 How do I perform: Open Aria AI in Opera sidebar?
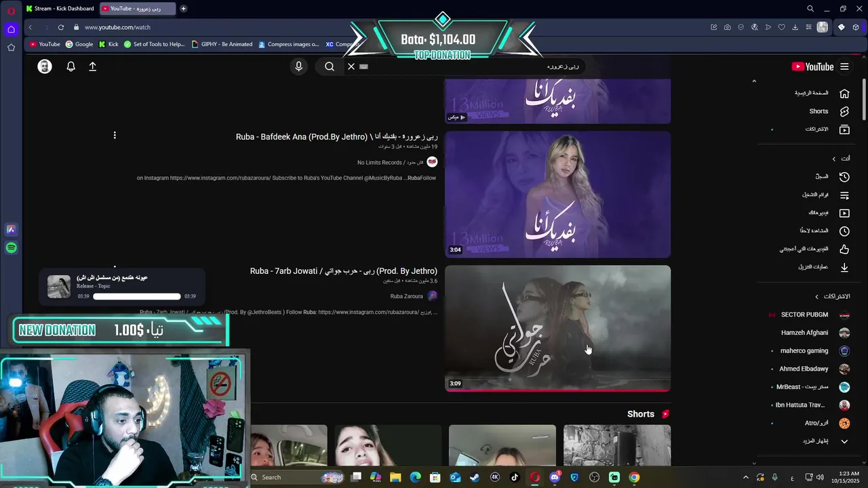[x=11, y=230]
